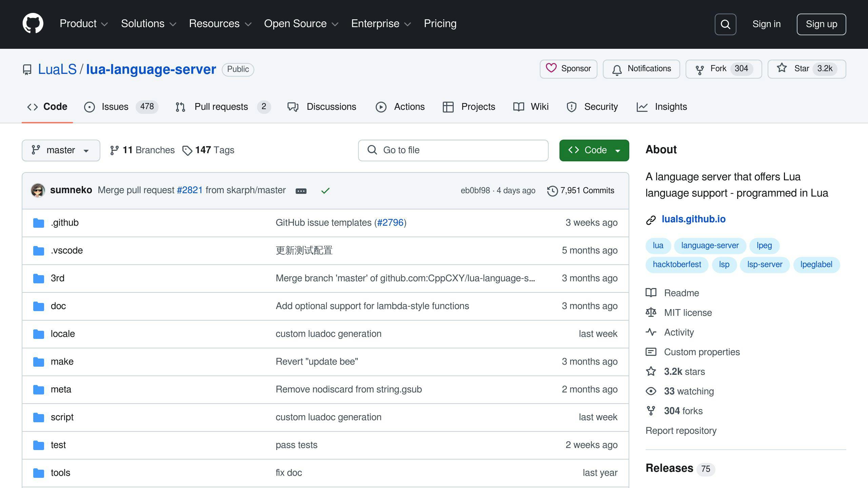The image size is (868, 488).
Task: Open 'Revert "update bee"' commit message
Action: click(x=317, y=362)
